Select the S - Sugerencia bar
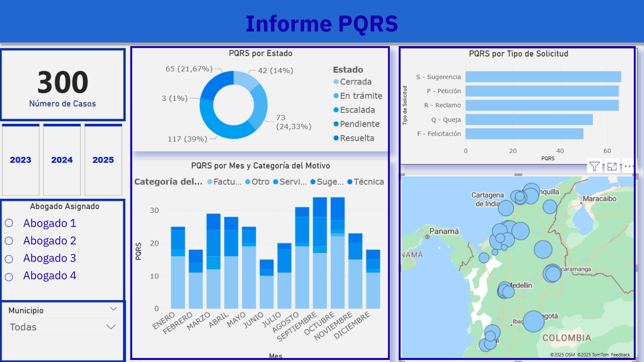 click(x=543, y=77)
